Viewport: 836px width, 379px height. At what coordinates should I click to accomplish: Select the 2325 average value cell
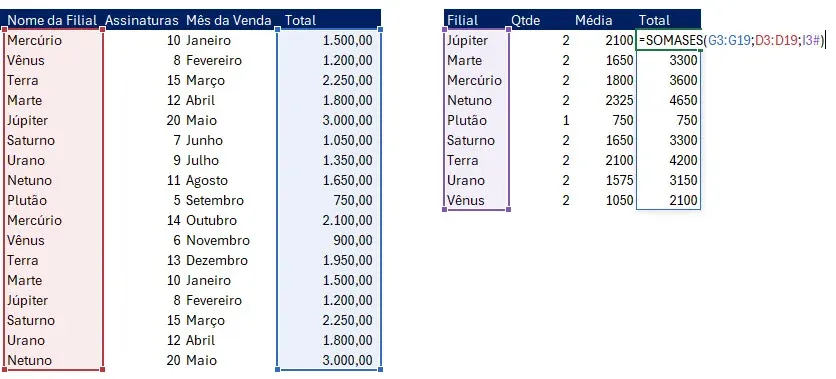coord(619,100)
